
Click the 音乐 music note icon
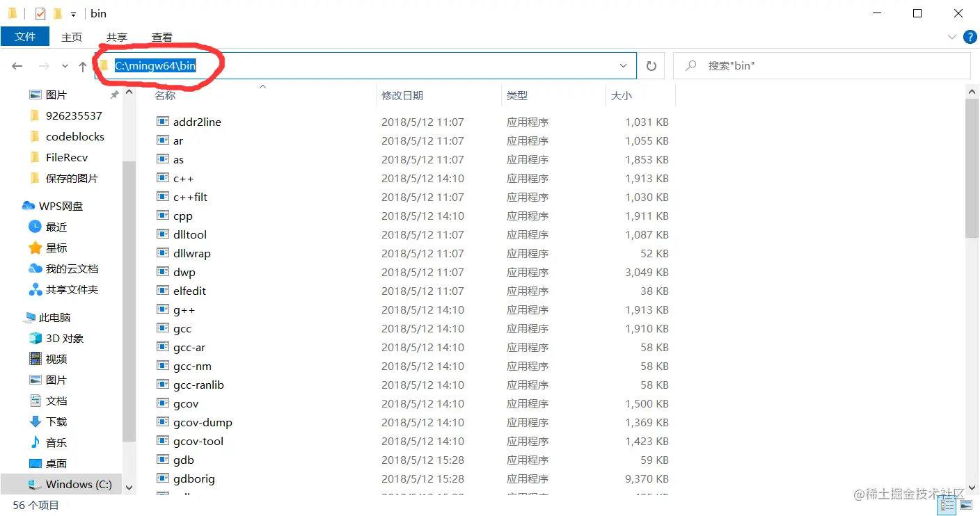(35, 442)
